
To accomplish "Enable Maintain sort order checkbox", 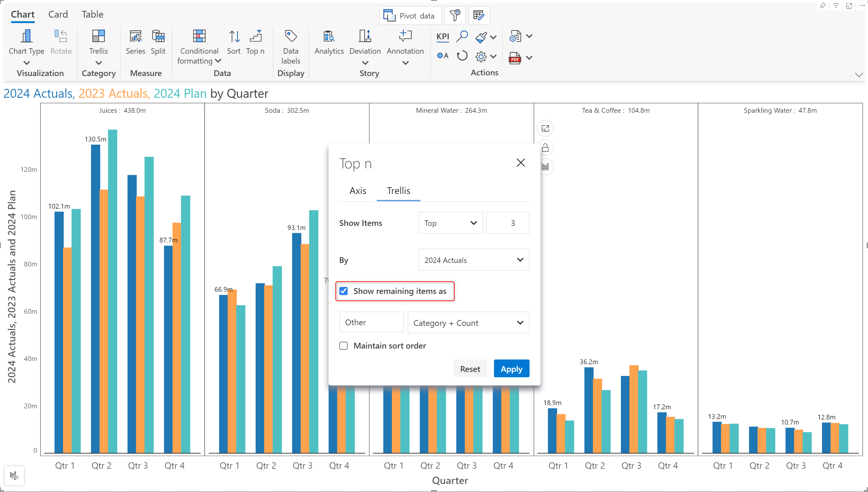I will point(344,346).
